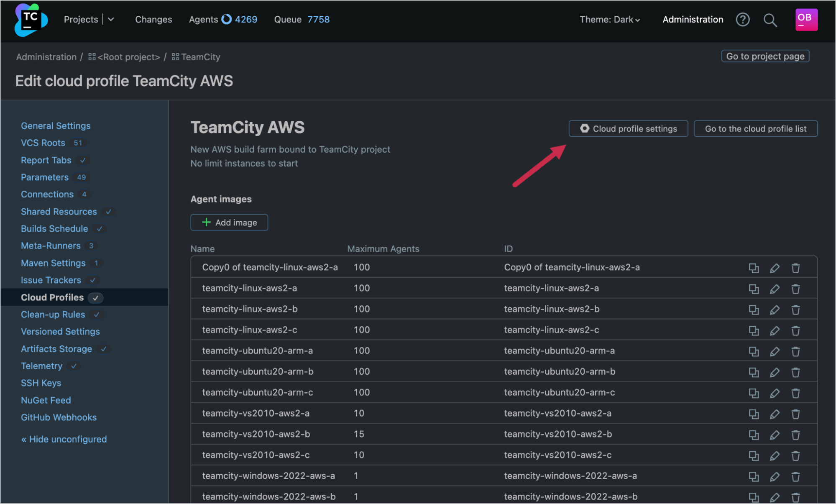Click the Add image button
The width and height of the screenshot is (836, 504).
pyautogui.click(x=229, y=223)
